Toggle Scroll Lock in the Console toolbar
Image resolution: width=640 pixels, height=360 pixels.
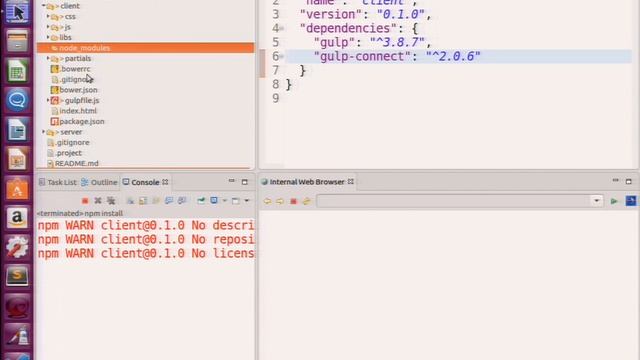(x=143, y=201)
